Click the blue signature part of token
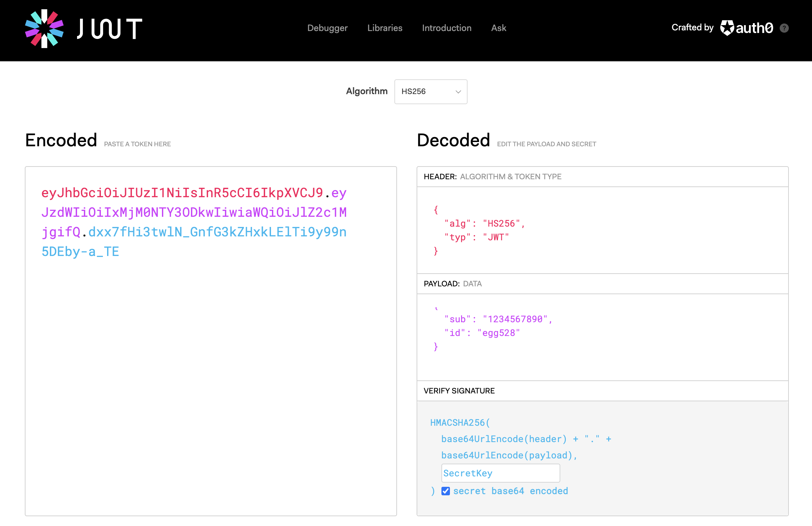Screen dimensions: 812x526 [217, 232]
